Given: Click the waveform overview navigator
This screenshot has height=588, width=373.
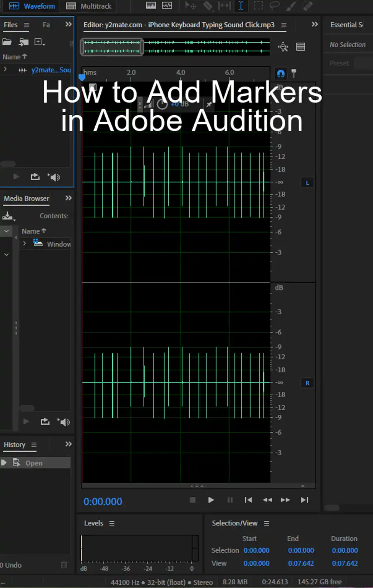Looking at the screenshot, I should coord(175,46).
